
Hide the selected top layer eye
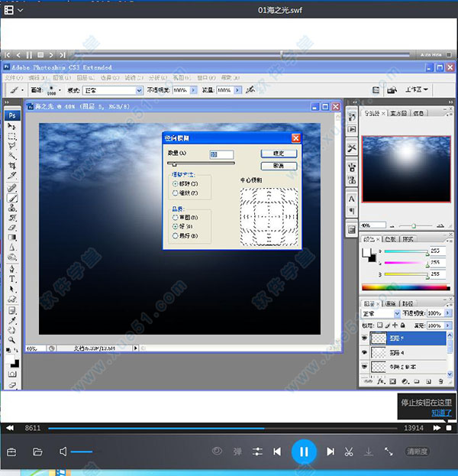tap(365, 338)
